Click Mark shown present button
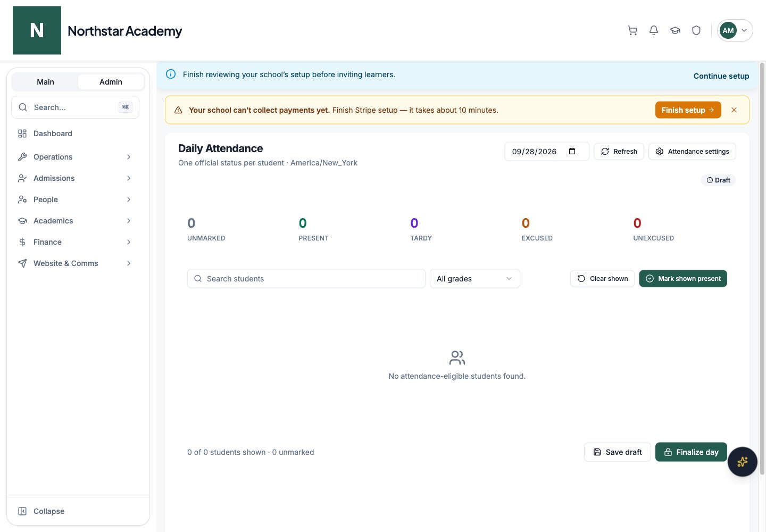This screenshot has height=532, width=766. tap(683, 279)
